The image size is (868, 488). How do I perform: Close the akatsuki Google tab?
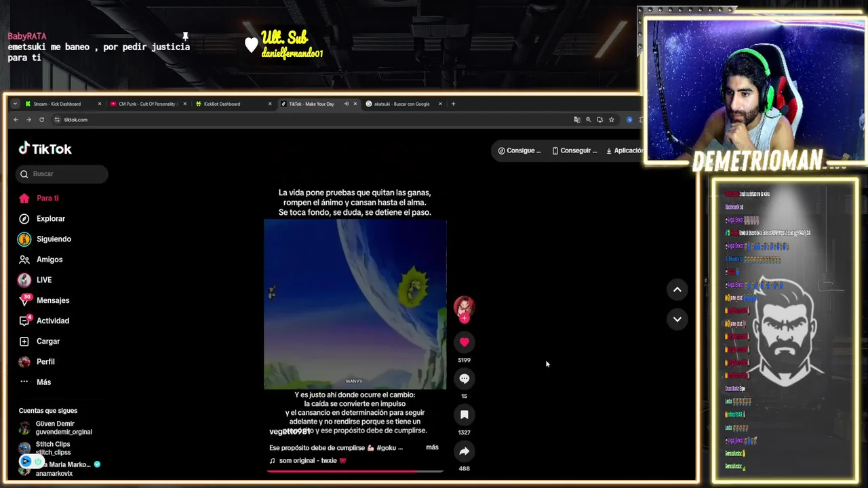(440, 104)
